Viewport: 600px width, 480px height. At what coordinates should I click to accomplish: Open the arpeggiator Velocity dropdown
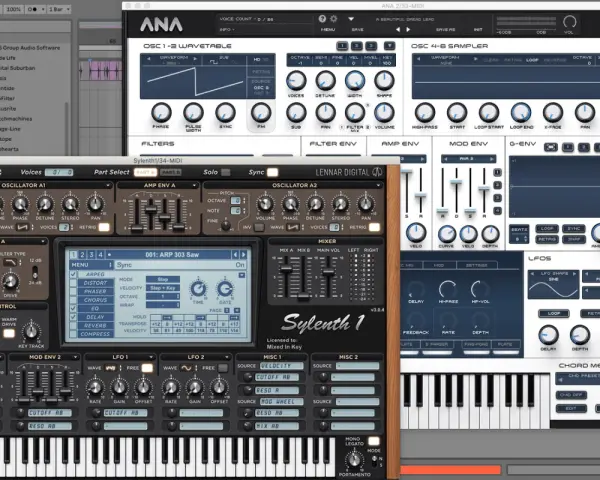click(163, 288)
